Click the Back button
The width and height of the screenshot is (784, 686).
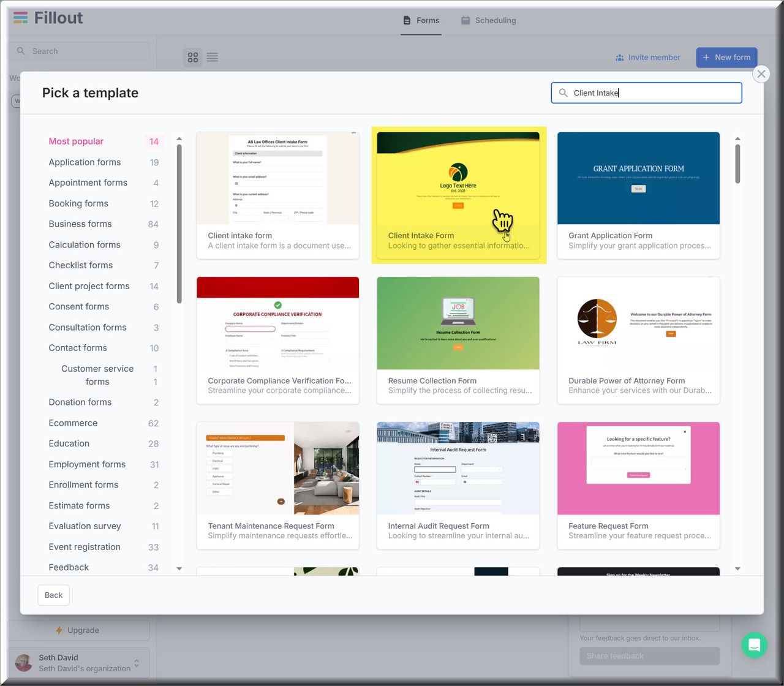pyautogui.click(x=53, y=595)
